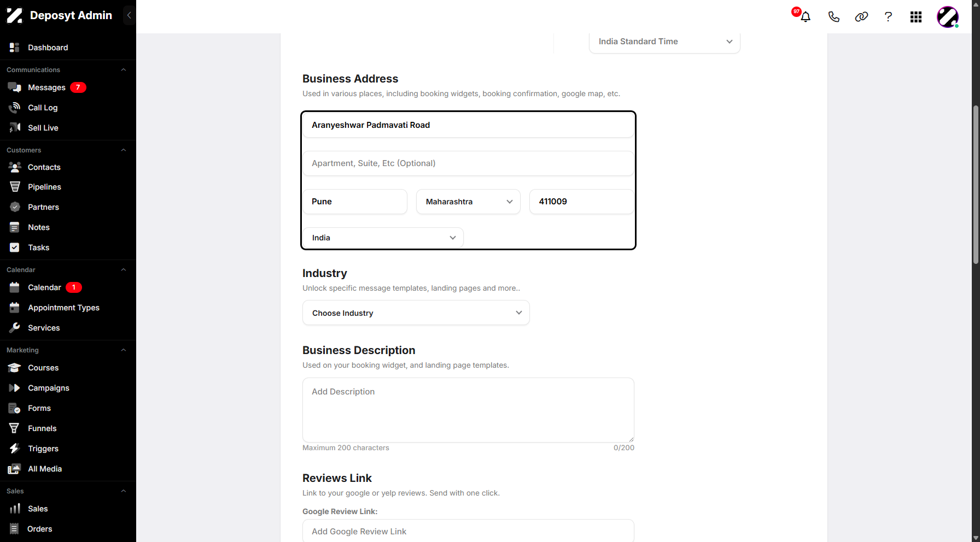Click the Dashboard icon in sidebar
Screen dimensions: 980x542
point(15,48)
